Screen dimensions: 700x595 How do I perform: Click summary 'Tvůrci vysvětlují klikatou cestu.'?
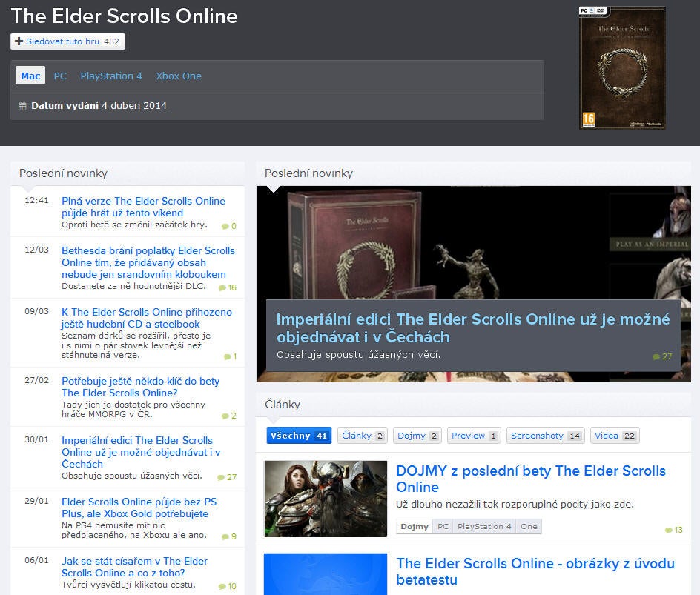[x=128, y=585]
